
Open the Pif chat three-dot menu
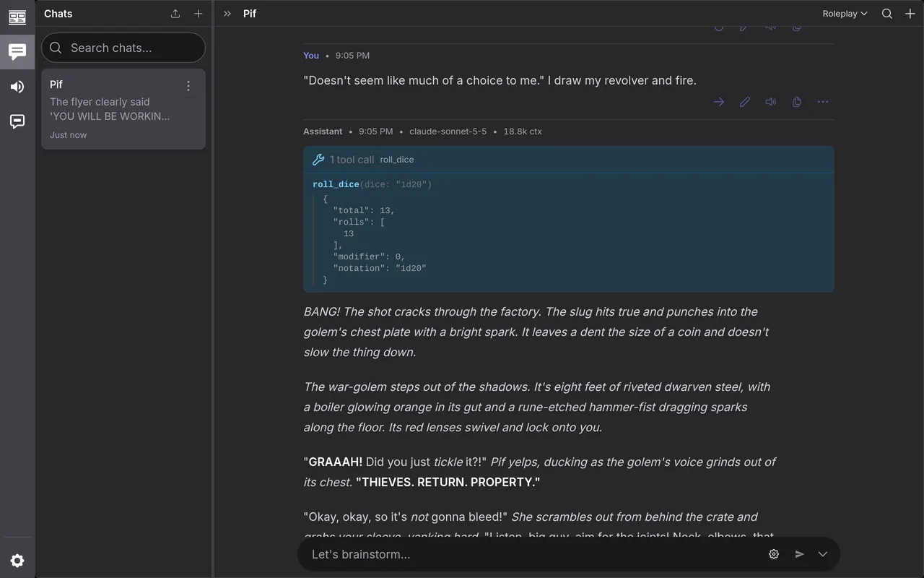point(188,86)
